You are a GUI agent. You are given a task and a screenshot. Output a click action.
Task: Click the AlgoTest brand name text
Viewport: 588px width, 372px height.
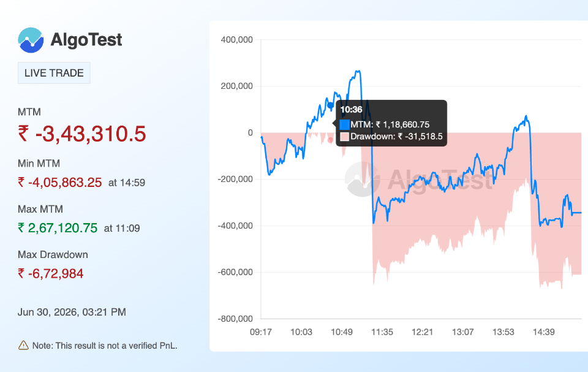tap(86, 40)
